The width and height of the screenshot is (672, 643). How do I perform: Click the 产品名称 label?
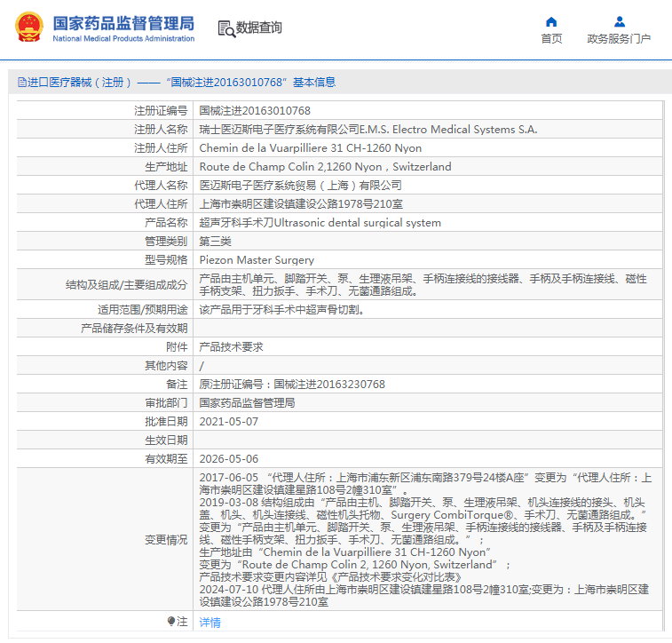click(166, 223)
